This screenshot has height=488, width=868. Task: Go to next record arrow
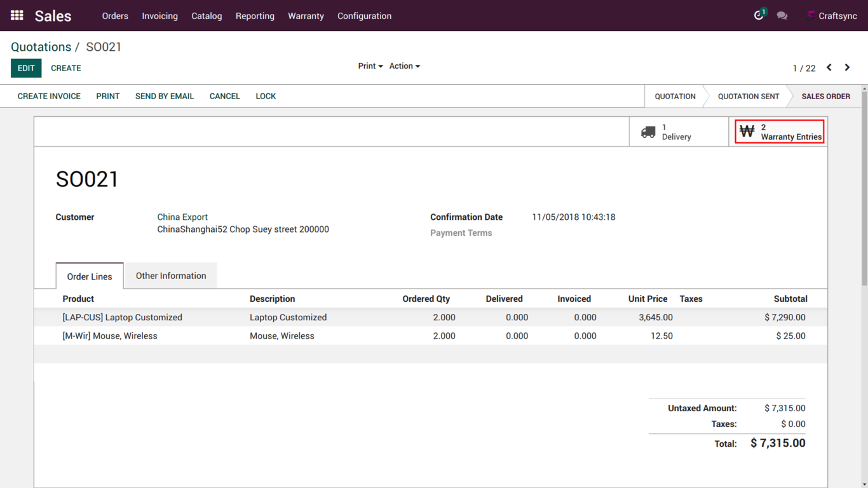pos(847,67)
